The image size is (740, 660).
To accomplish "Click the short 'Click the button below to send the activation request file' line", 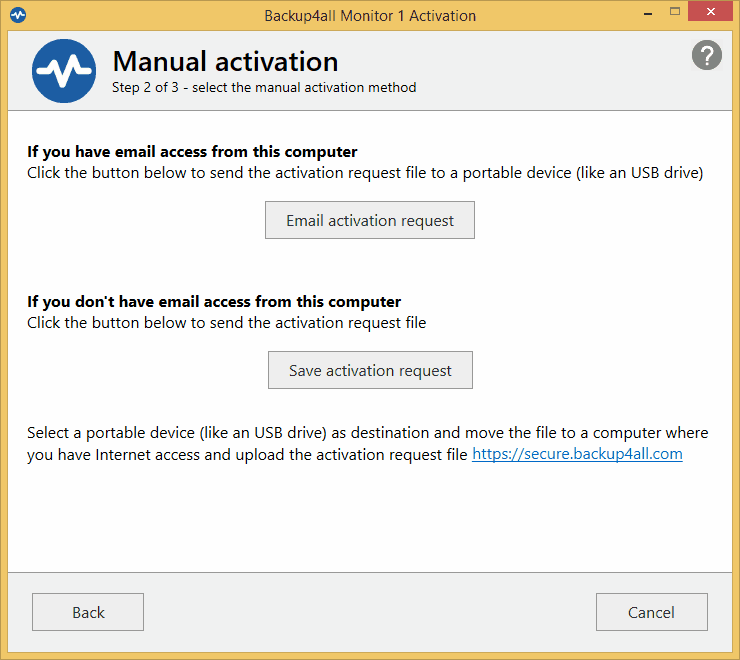I will pos(227,323).
